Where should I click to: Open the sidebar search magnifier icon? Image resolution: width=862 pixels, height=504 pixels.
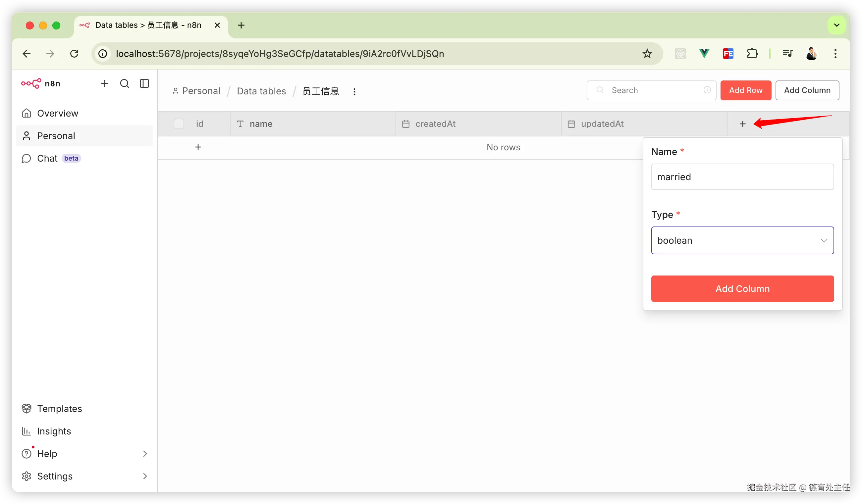pyautogui.click(x=125, y=83)
